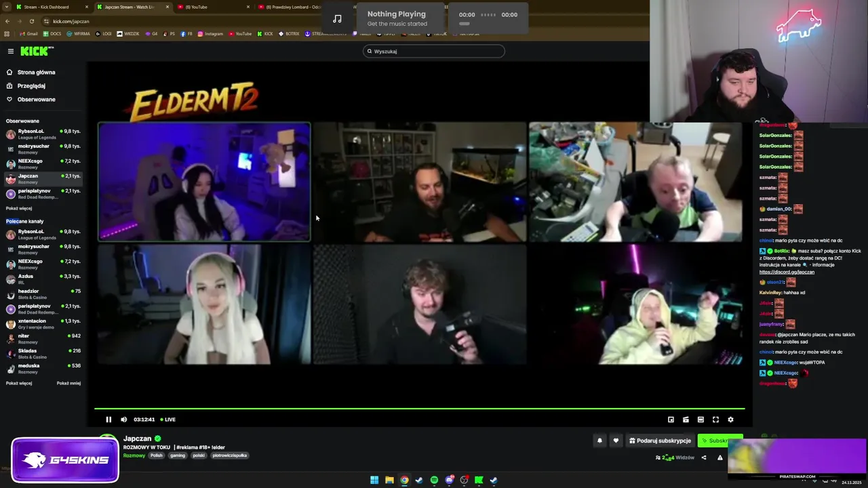Click the KICK logo
Viewport: 868px width, 488px height.
(37, 51)
